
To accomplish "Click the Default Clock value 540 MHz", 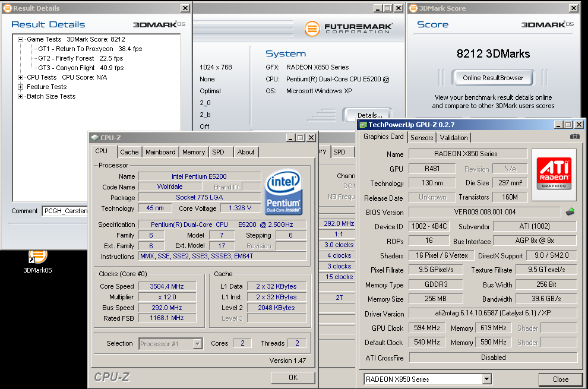I will pyautogui.click(x=427, y=342).
